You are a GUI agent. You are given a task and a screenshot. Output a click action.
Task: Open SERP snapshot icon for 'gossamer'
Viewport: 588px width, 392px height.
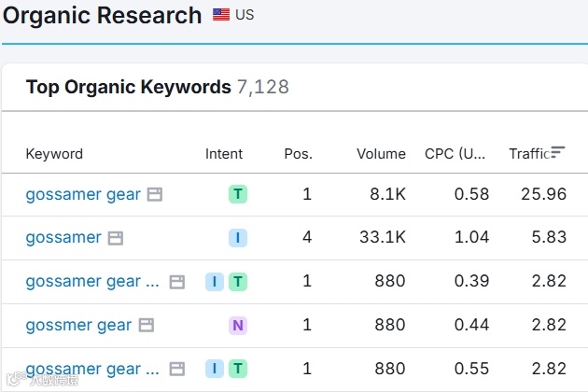116,238
